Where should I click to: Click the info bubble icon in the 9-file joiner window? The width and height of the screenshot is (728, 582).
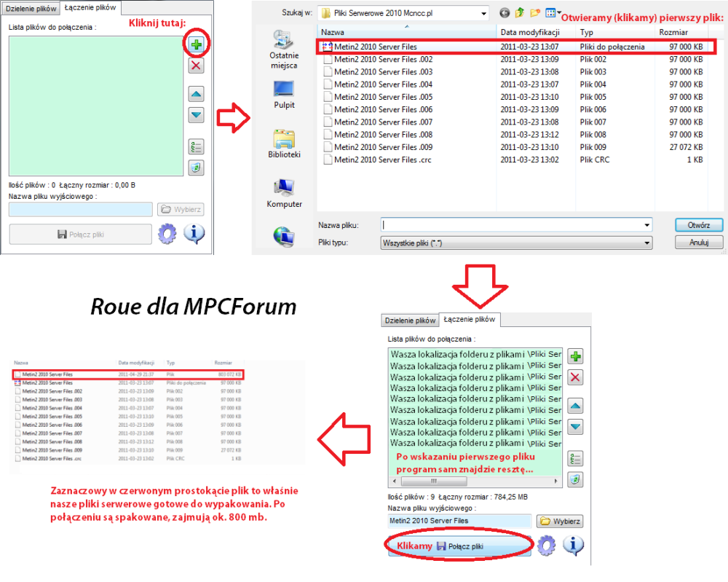pyautogui.click(x=574, y=546)
